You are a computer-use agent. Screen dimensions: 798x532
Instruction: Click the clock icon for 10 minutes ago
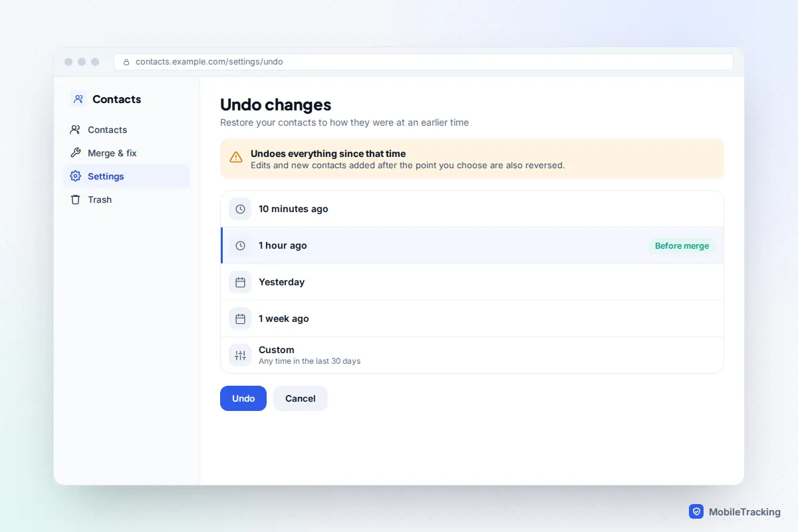click(x=240, y=209)
